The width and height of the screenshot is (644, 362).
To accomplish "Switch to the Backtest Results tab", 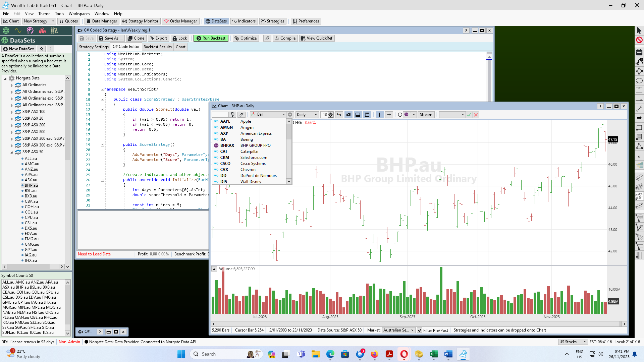I will tap(157, 47).
